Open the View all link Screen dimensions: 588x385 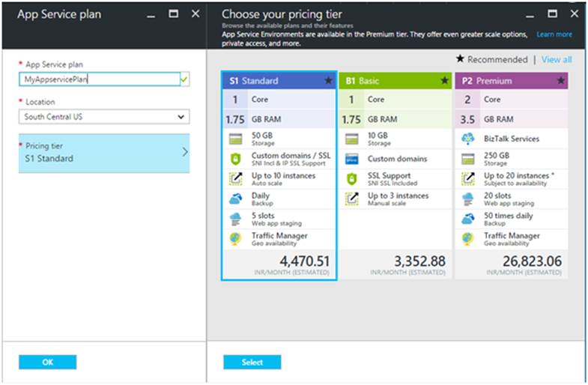(x=557, y=60)
